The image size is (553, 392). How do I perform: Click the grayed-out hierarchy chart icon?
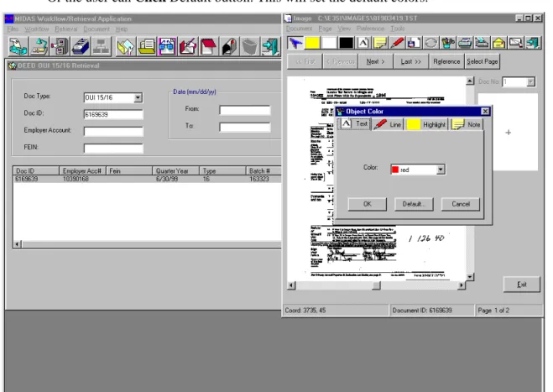click(102, 46)
